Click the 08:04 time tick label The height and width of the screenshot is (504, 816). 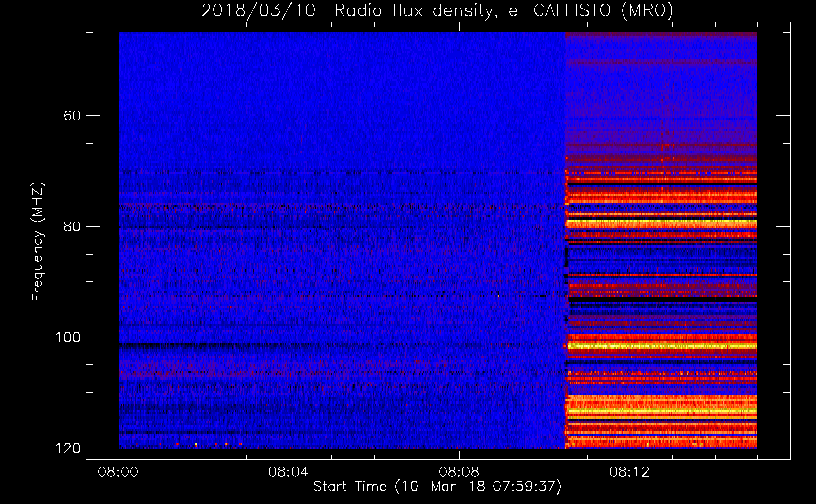(x=288, y=472)
